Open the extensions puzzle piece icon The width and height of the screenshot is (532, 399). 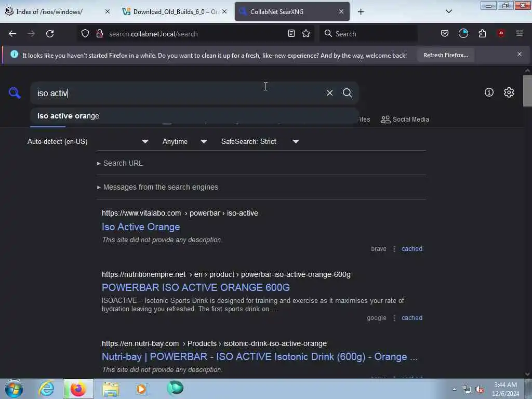point(482,33)
